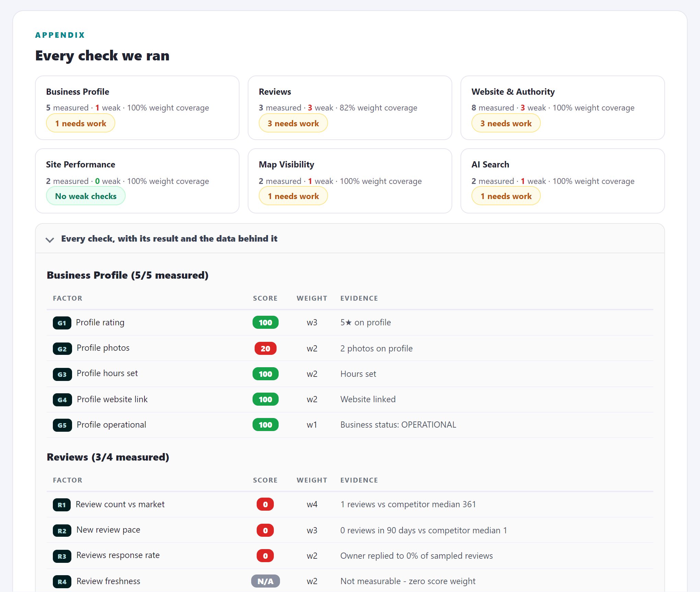
Task: Select the Business Profile card title
Action: (78, 92)
